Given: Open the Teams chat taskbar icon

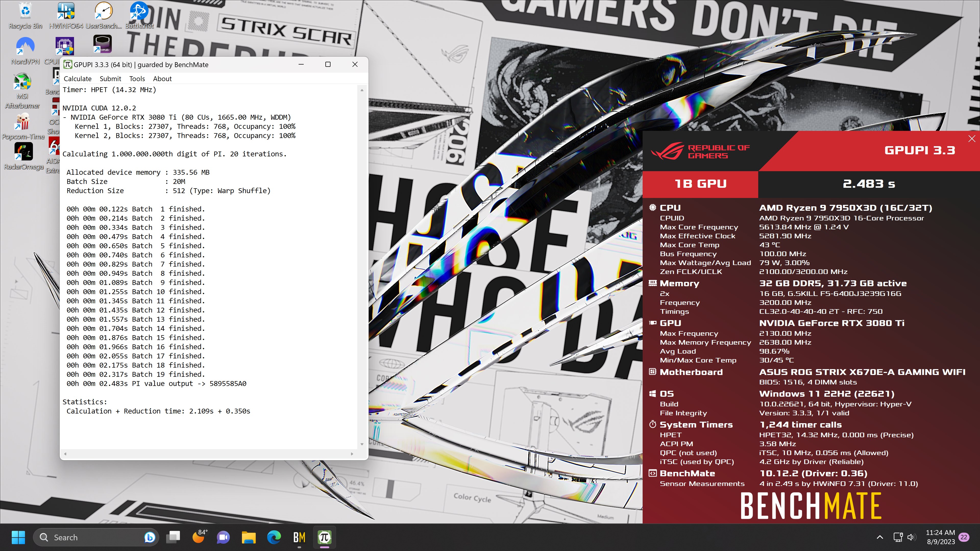Looking at the screenshot, I should click(x=224, y=537).
